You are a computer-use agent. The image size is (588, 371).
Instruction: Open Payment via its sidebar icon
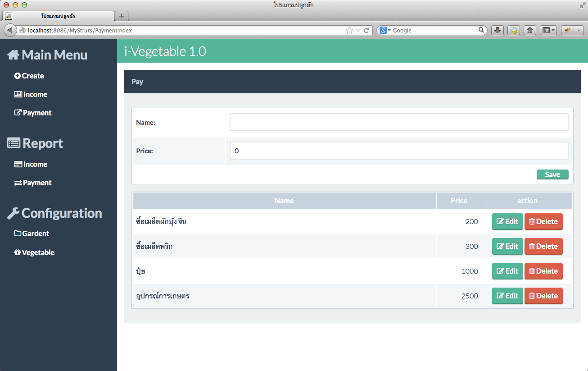(17, 113)
